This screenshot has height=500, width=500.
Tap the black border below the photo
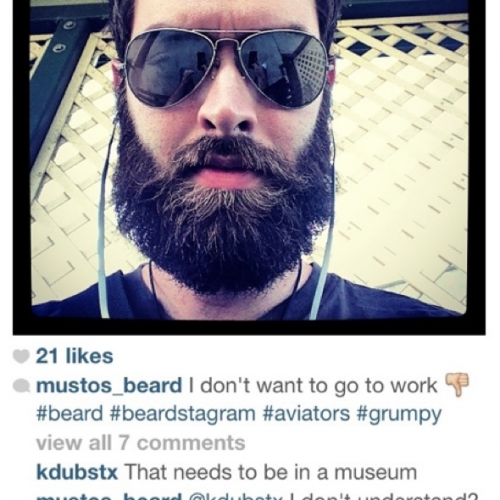249,326
